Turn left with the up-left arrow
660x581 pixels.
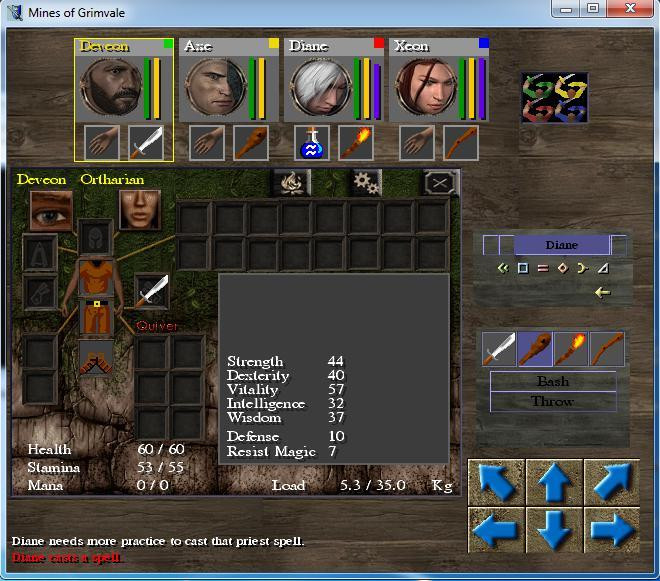(x=497, y=482)
